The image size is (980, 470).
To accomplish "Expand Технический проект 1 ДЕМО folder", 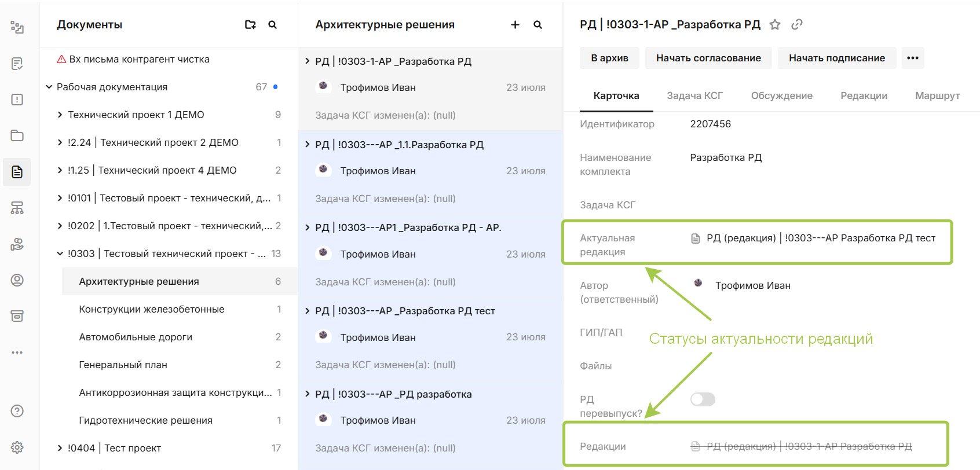I will click(x=60, y=115).
